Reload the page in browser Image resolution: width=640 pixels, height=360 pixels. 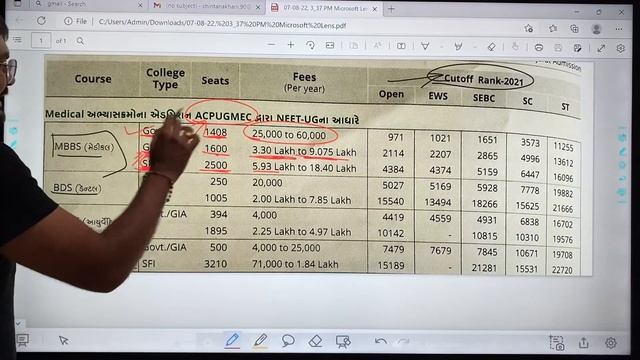(41, 20)
